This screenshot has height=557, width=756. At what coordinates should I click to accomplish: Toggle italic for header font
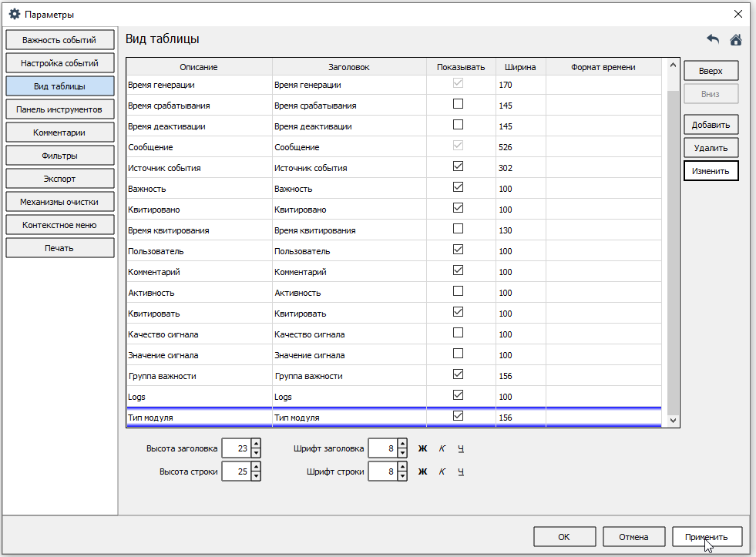pyautogui.click(x=442, y=448)
